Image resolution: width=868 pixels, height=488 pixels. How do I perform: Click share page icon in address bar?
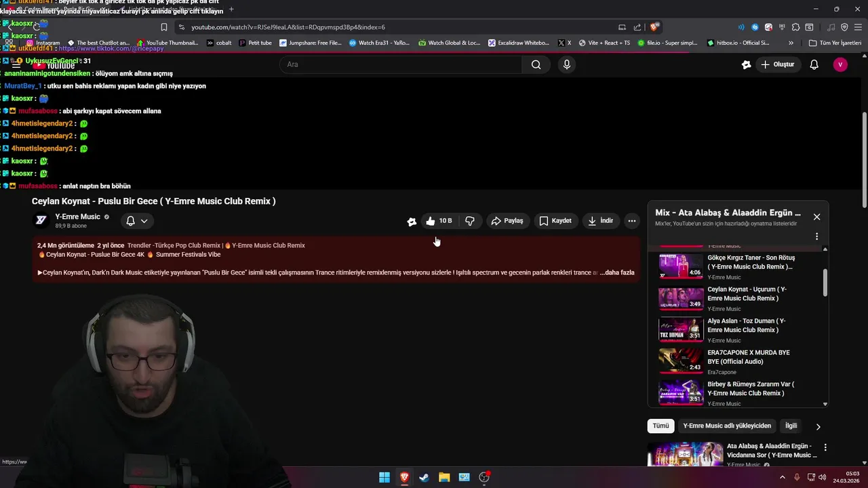637,27
